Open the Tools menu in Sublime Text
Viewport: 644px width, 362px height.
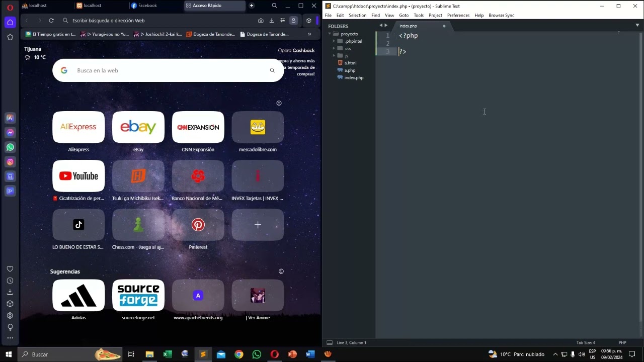coord(419,16)
